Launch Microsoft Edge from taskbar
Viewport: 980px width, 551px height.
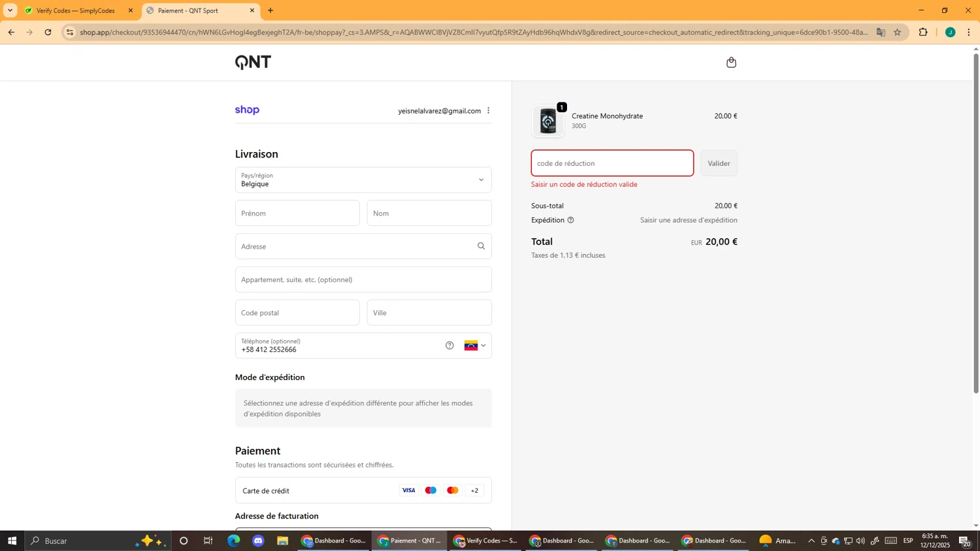233,541
